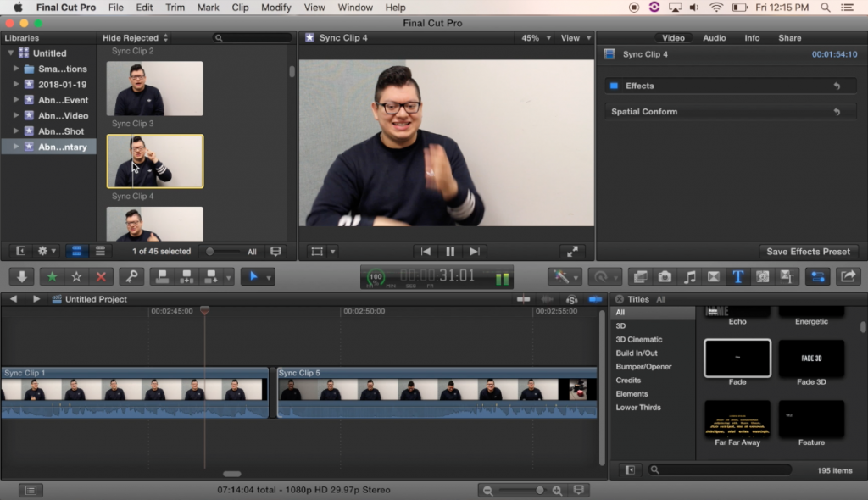Image resolution: width=868 pixels, height=500 pixels.
Task: Show the Transitions Browser
Action: (x=714, y=276)
